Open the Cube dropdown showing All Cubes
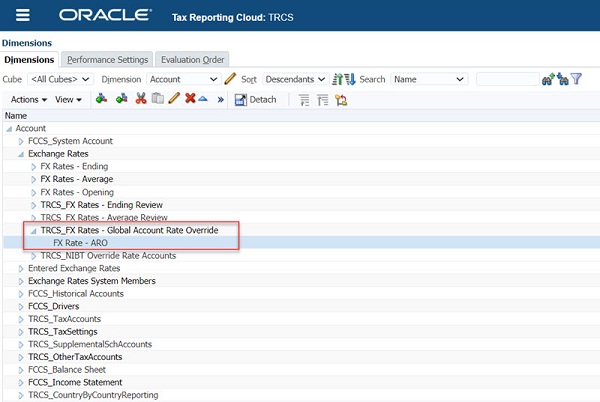Screen dimensions: 600x402 pyautogui.click(x=60, y=79)
